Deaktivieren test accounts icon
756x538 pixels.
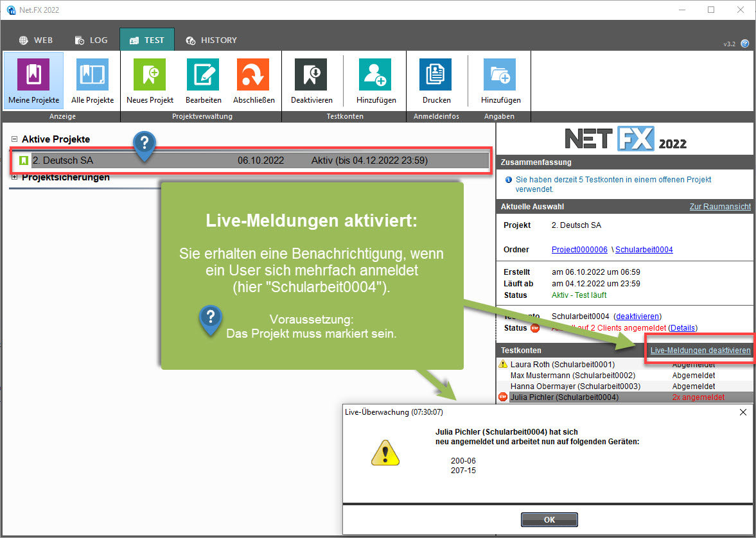pos(311,74)
